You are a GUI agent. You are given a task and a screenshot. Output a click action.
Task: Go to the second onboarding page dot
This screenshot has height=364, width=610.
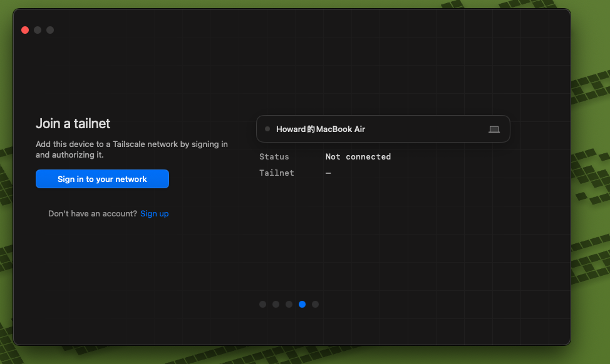276,304
